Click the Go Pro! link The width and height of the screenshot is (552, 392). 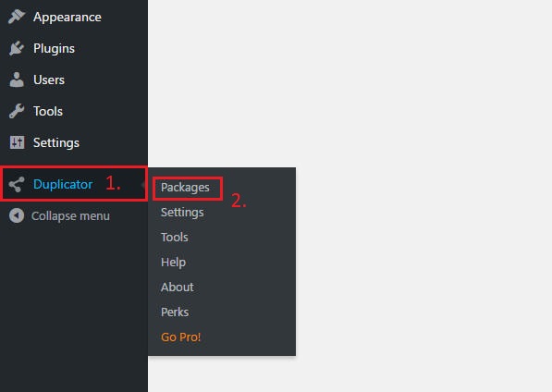[x=181, y=337]
